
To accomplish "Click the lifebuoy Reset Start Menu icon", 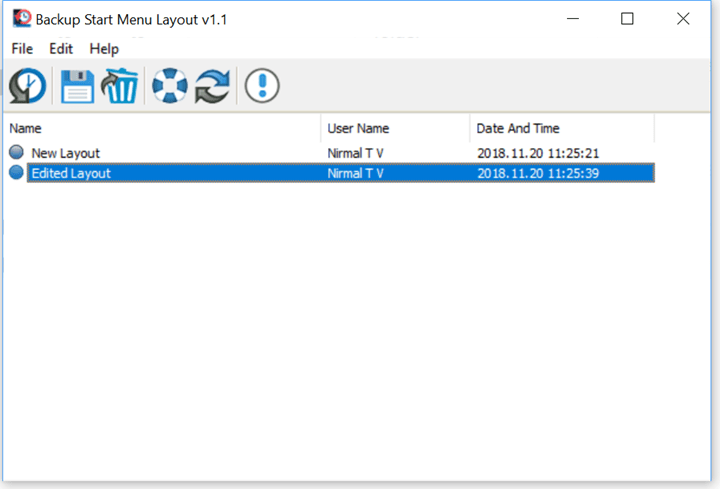I will 169,85.
